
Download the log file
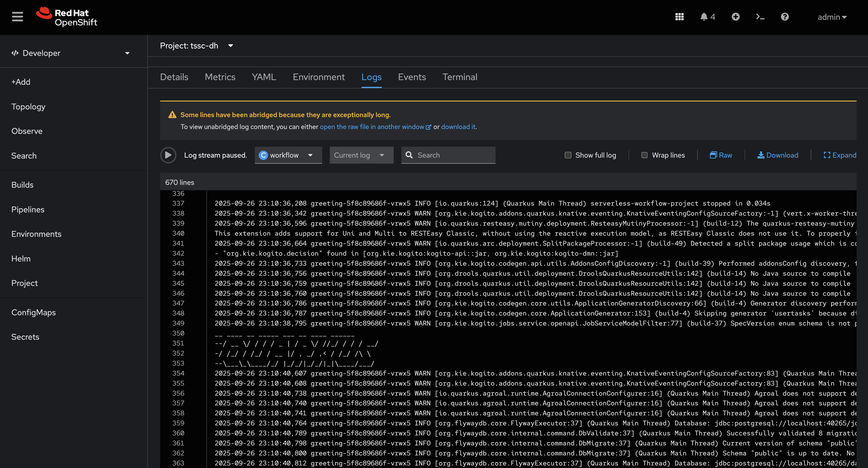click(x=778, y=155)
